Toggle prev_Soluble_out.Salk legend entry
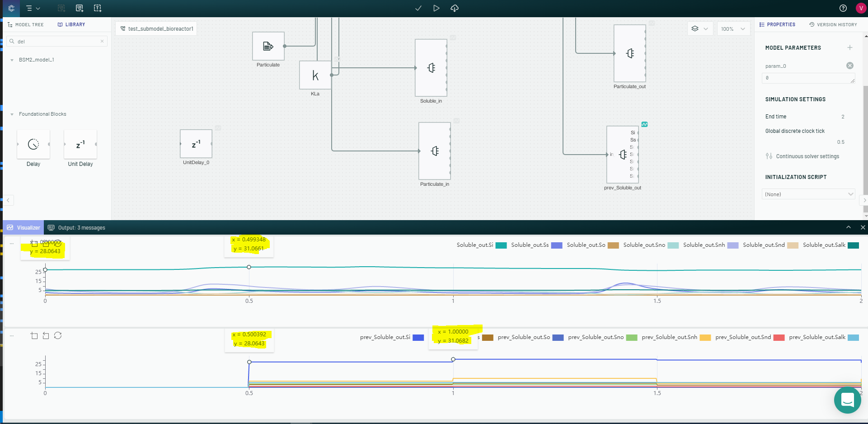Image resolution: width=868 pixels, height=424 pixels. (824, 337)
